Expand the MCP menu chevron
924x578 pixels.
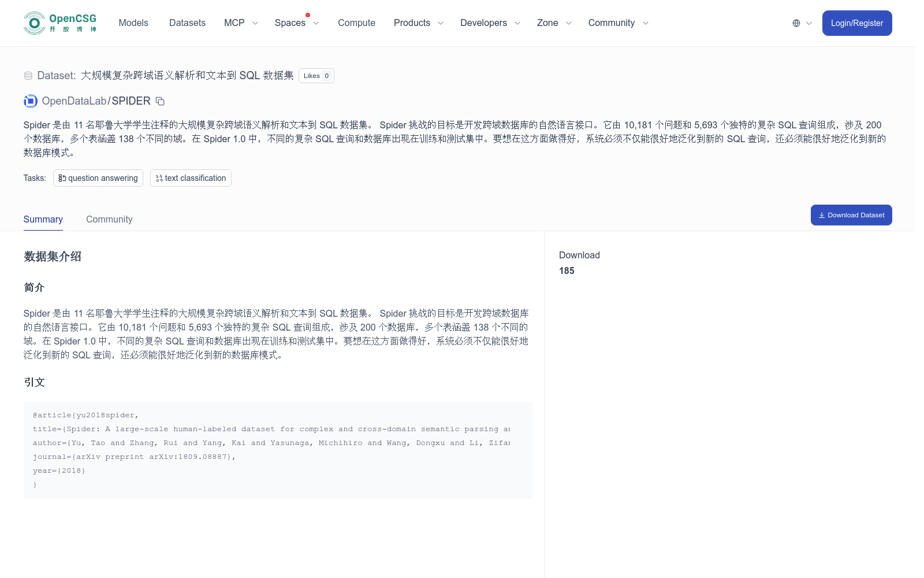255,23
